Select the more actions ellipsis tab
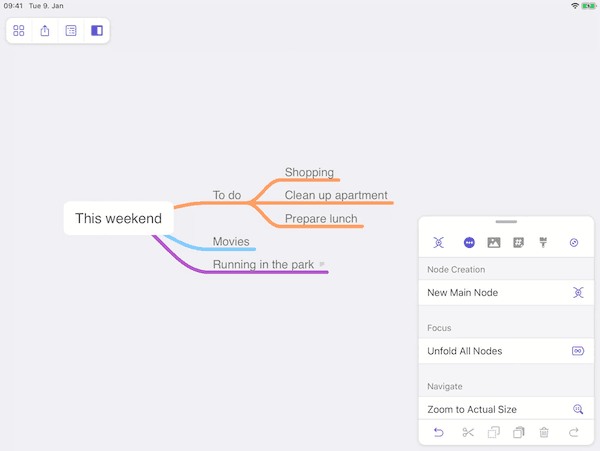 [469, 243]
